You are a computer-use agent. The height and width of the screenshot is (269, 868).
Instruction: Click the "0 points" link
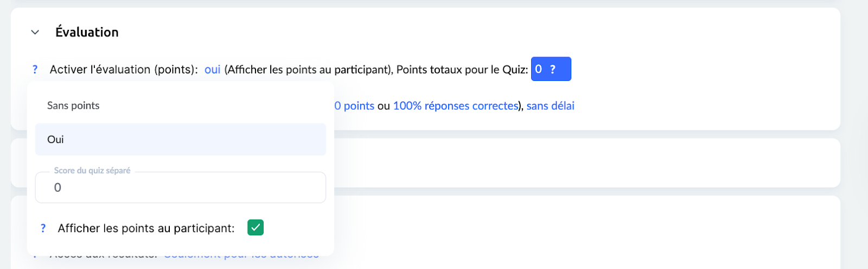pos(354,106)
